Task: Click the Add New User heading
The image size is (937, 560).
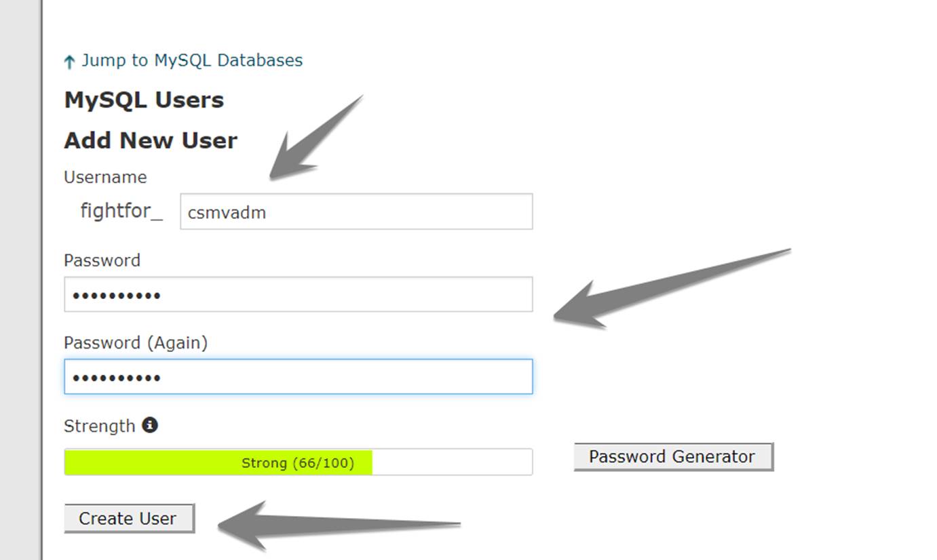Action: (151, 140)
